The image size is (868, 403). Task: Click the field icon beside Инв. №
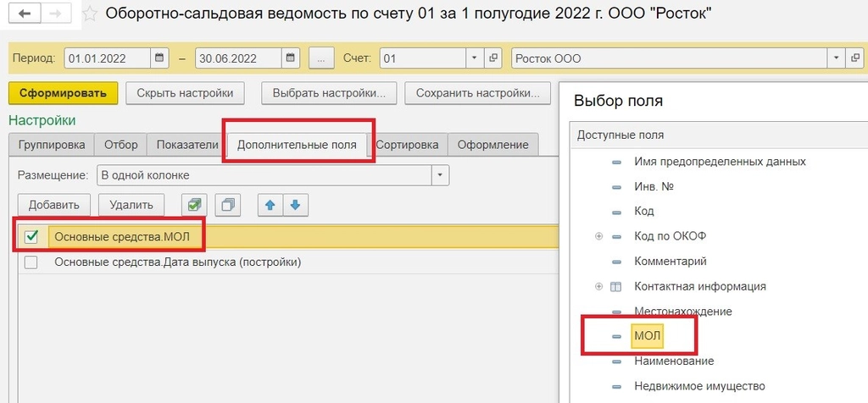pos(616,187)
